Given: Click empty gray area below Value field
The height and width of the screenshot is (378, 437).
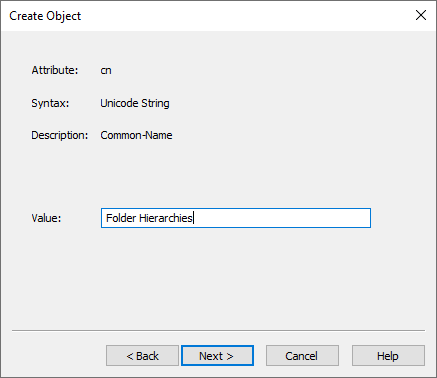Looking at the screenshot, I should [x=218, y=278].
